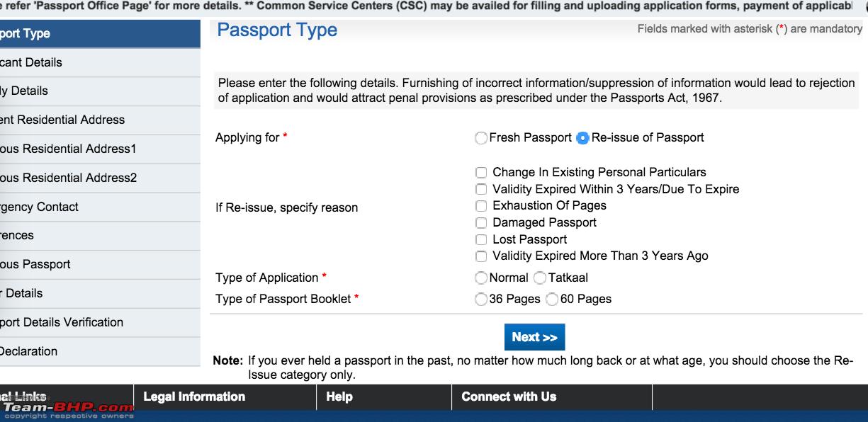
Task: Enable the Exhaustion Of Pages checkbox
Action: pos(481,206)
